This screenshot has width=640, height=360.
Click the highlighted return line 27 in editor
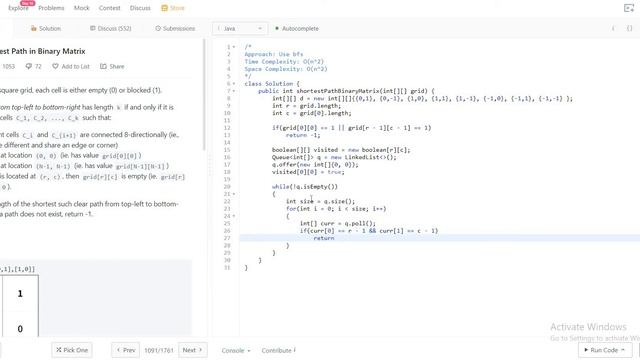[440, 238]
